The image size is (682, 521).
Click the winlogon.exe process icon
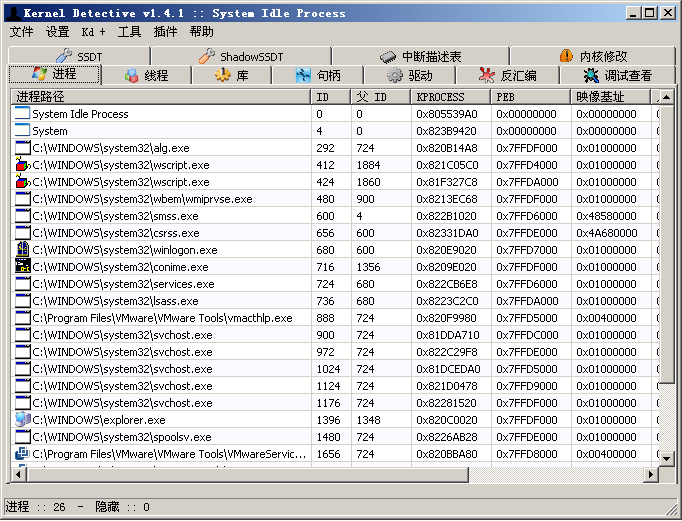23,250
